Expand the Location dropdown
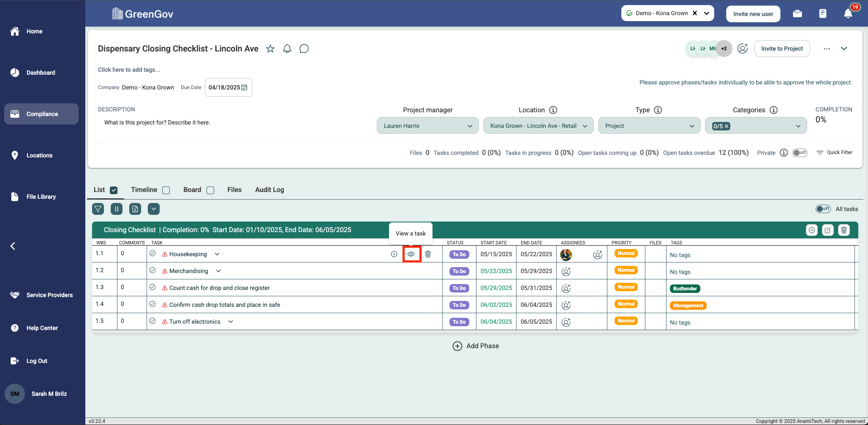Viewport: 868px width, 425px height. tap(538, 126)
